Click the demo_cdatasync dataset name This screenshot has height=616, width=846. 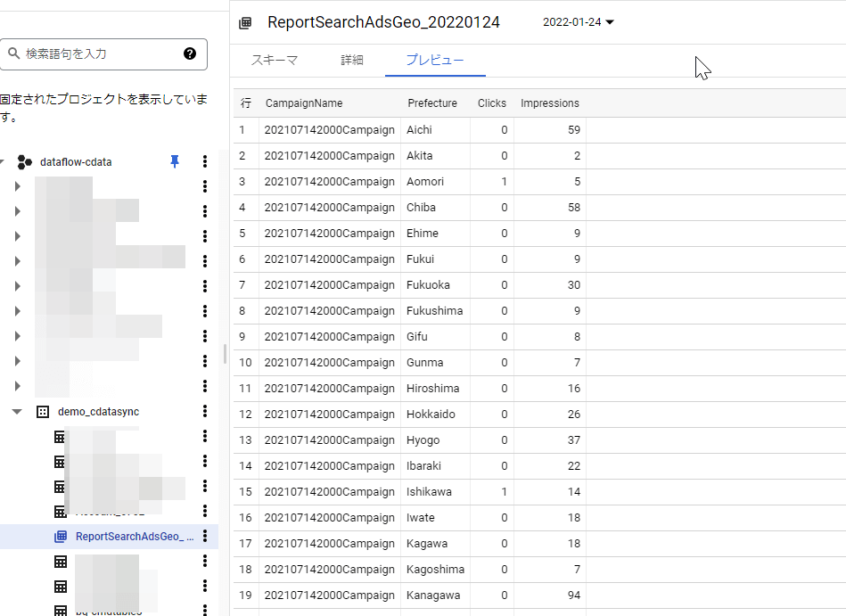coord(98,412)
